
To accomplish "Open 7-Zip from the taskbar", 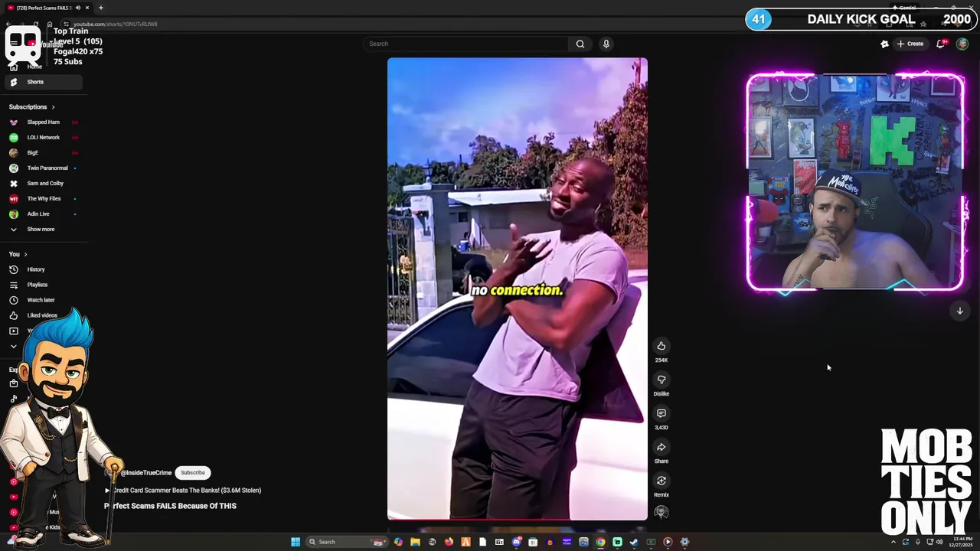I will point(499,542).
